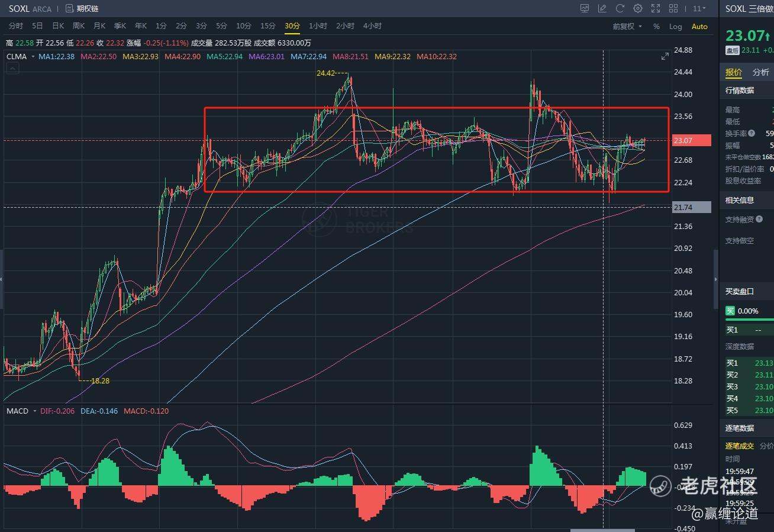Refresh the chart with the reload icon
Screen dimensions: 774x532
click(x=620, y=9)
